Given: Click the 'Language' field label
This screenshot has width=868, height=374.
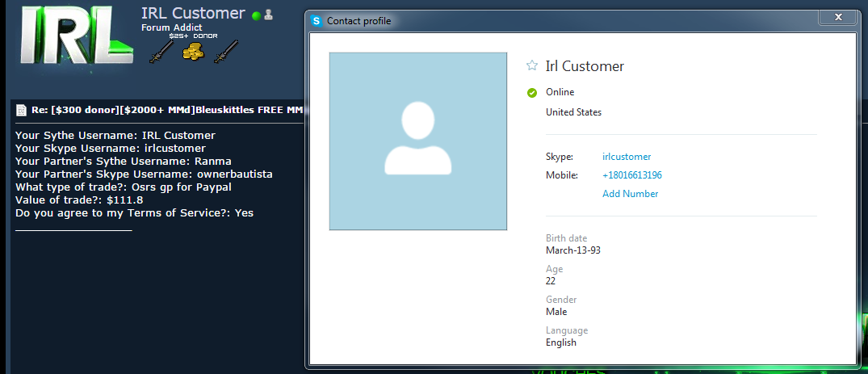Looking at the screenshot, I should point(567,330).
